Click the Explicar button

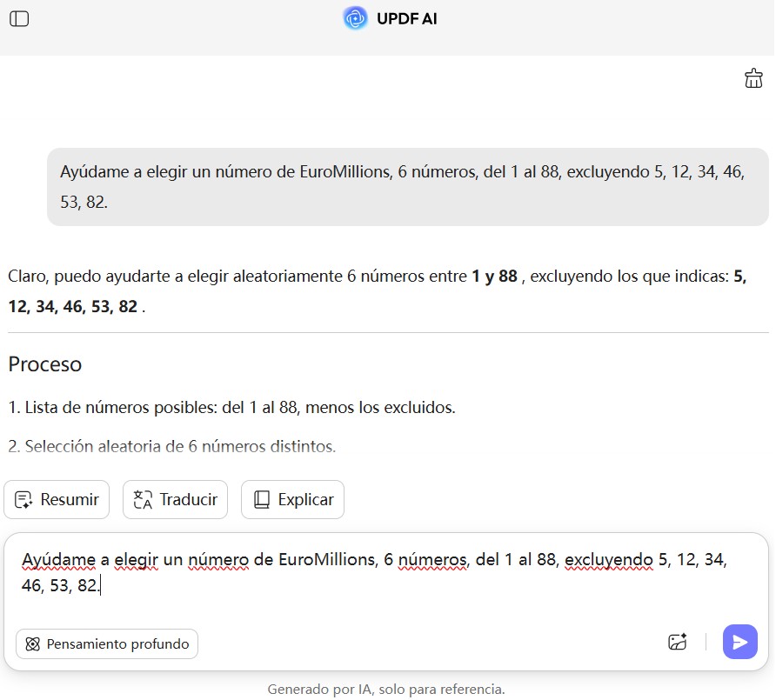pos(292,499)
